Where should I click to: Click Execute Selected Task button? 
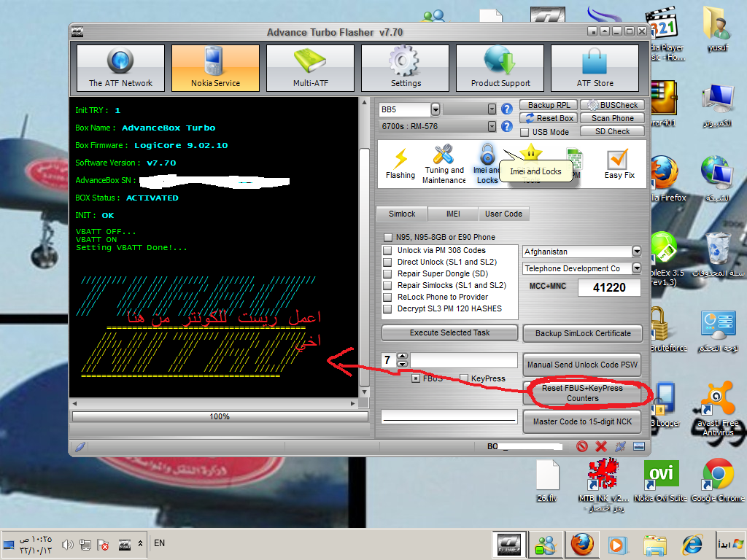(449, 332)
